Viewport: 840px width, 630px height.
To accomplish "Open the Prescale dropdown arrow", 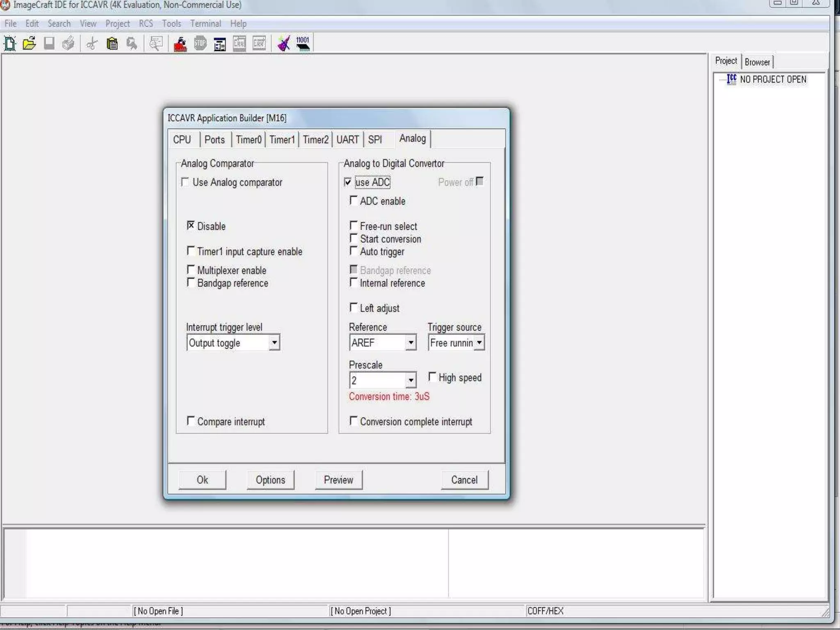I will (411, 380).
